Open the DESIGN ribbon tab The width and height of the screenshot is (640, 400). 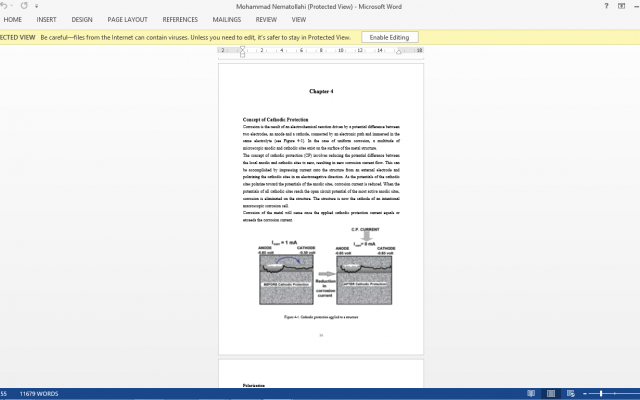[x=82, y=20]
